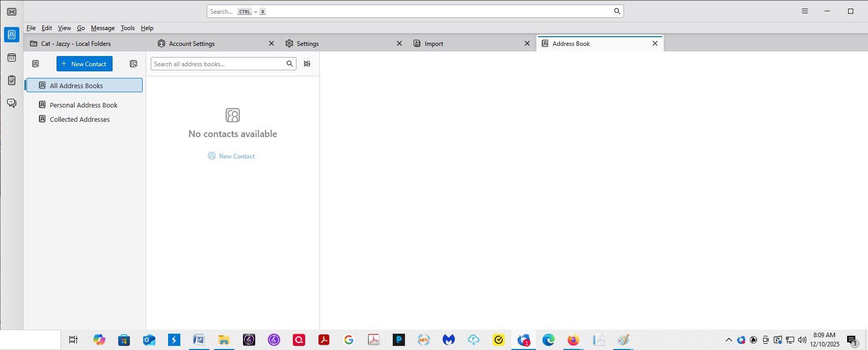
Task: Open the Message menu
Action: pyautogui.click(x=103, y=28)
